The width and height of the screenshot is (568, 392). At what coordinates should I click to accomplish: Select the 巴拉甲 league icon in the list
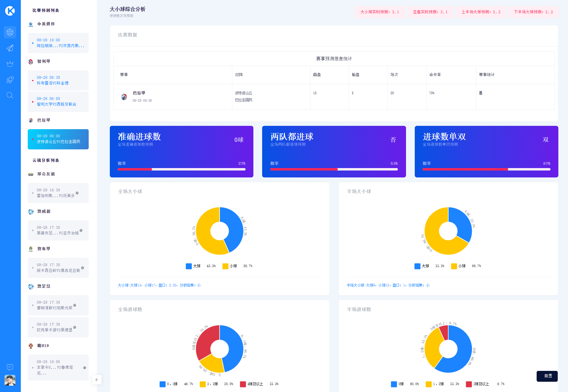click(x=31, y=120)
